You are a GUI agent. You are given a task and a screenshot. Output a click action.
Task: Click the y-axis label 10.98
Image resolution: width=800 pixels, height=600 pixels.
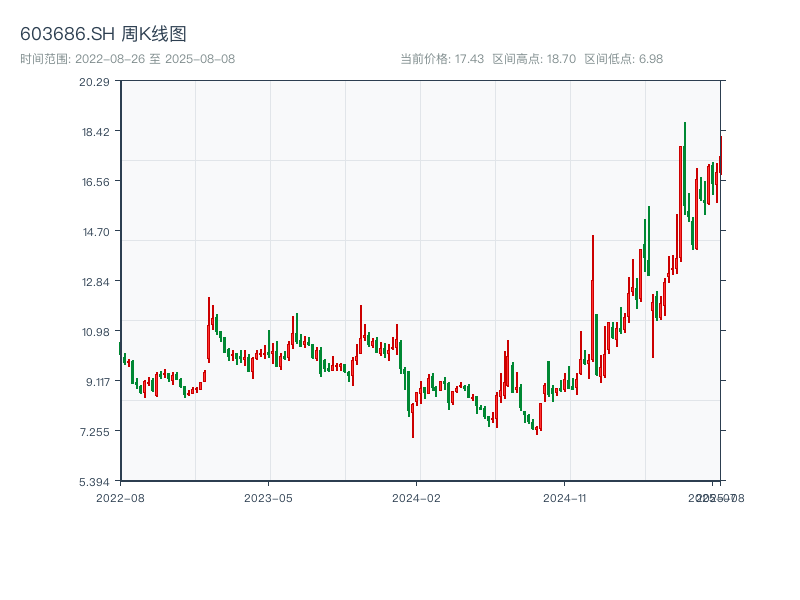95,332
